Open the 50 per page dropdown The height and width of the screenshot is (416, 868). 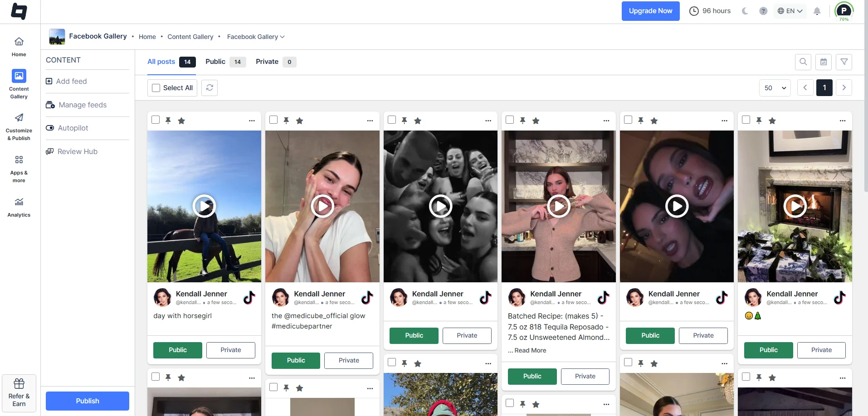tap(775, 88)
